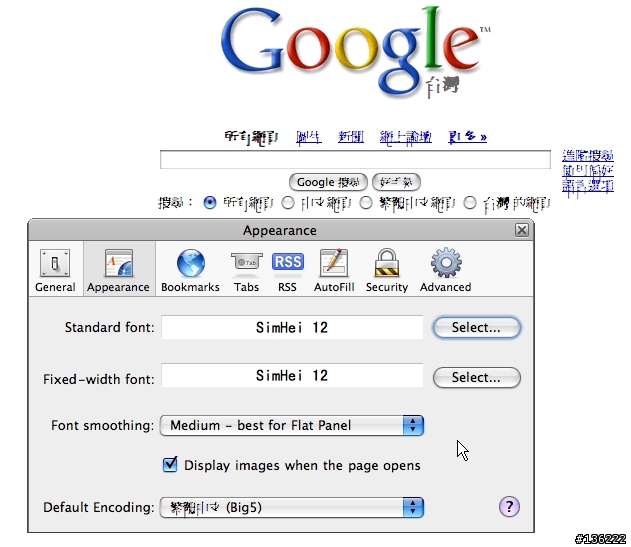This screenshot has width=631, height=547.
Task: Open the AutoFill preferences pane
Action: click(x=334, y=270)
